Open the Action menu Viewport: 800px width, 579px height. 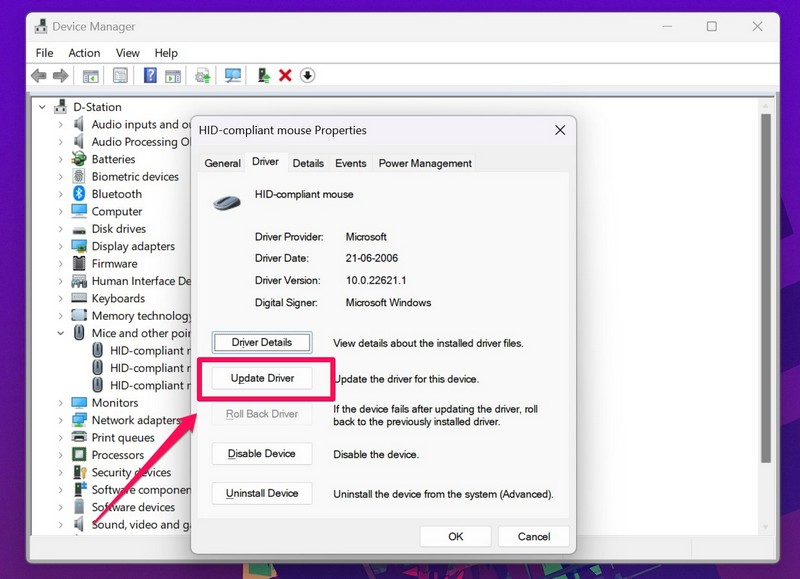click(84, 53)
